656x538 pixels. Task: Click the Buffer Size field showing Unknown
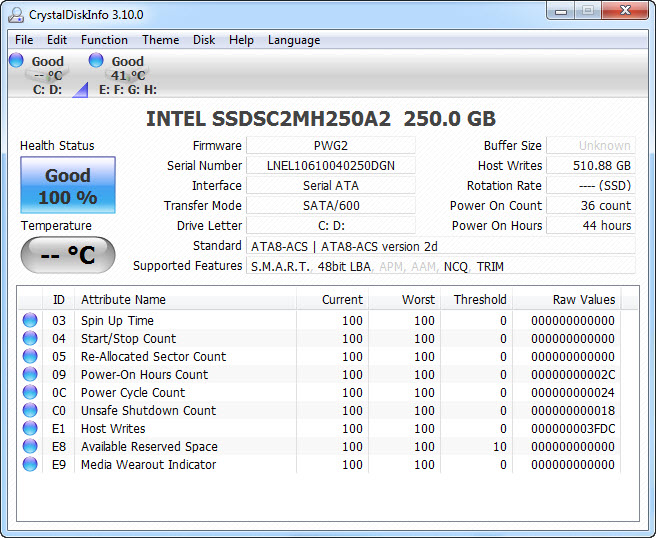591,145
